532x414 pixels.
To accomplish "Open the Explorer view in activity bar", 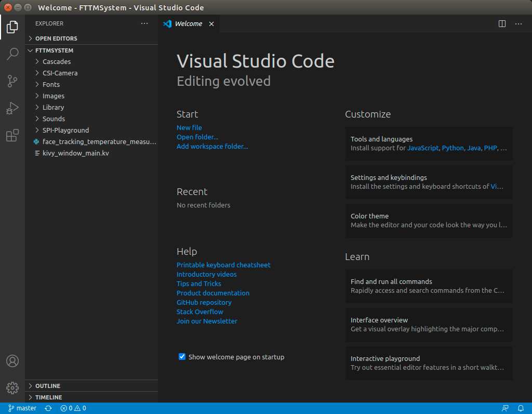I will (x=12, y=27).
